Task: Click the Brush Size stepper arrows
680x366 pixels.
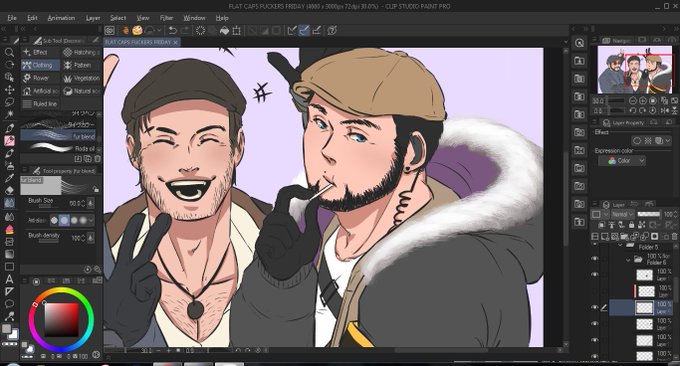Action: (83, 203)
